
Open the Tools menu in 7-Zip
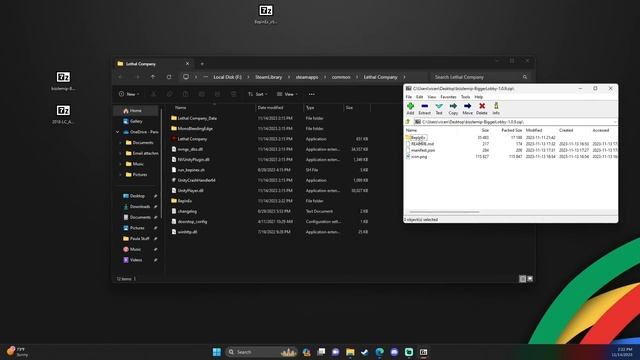[x=465, y=97]
